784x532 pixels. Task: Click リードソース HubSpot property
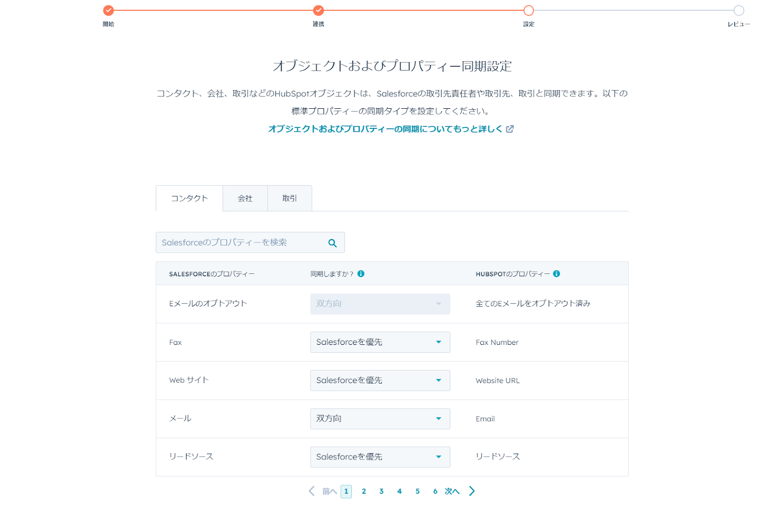point(497,457)
